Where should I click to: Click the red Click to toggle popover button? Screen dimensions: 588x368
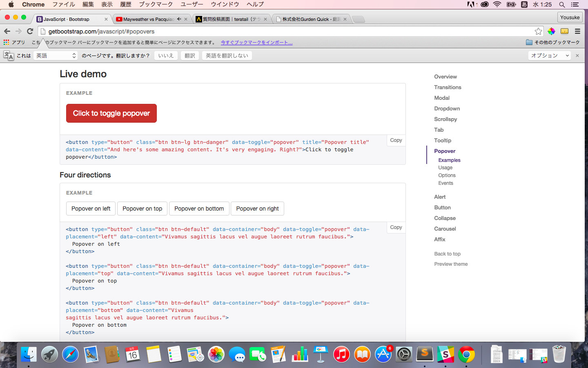[111, 113]
